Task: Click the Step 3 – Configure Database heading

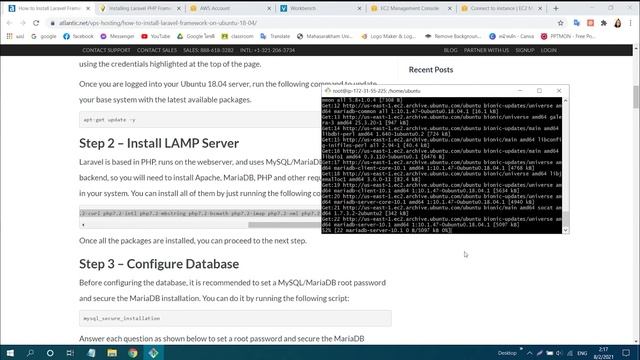Action: tap(159, 264)
